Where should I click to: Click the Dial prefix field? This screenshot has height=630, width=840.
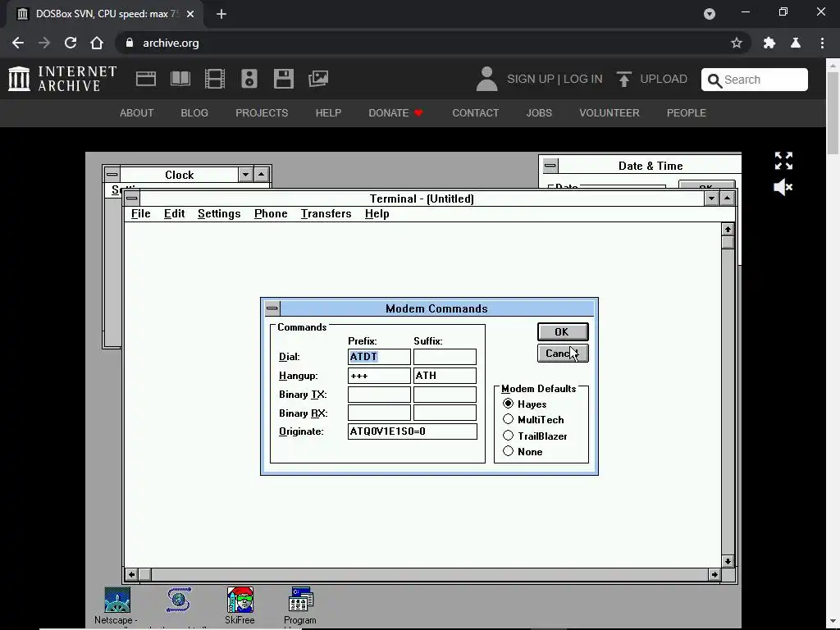tap(379, 357)
